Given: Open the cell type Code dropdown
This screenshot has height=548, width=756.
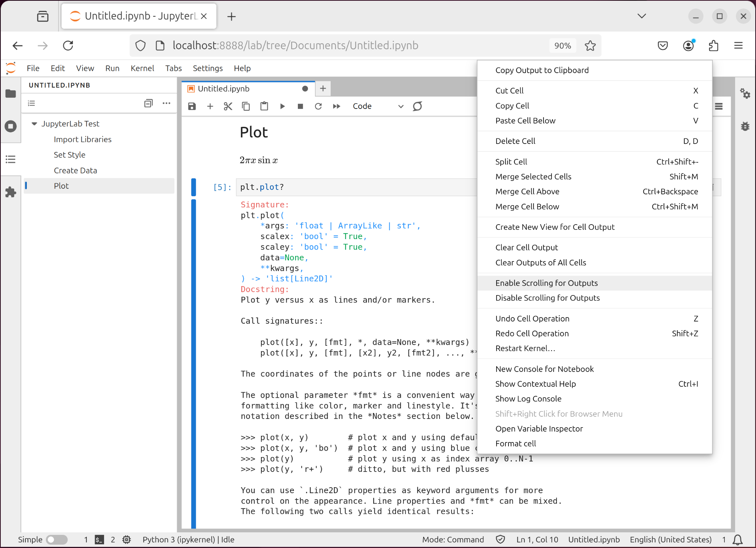Looking at the screenshot, I should click(x=378, y=106).
